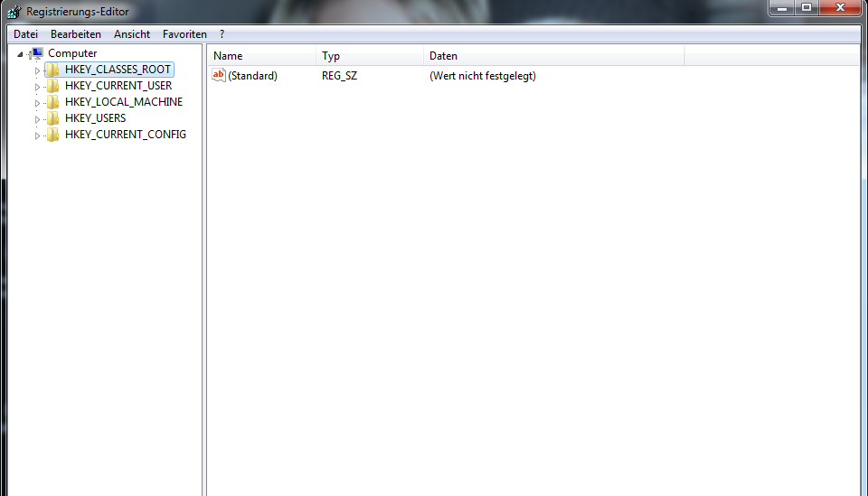Click the HKEY_LOCAL_MACHINE folder icon
The height and width of the screenshot is (496, 868).
[53, 102]
